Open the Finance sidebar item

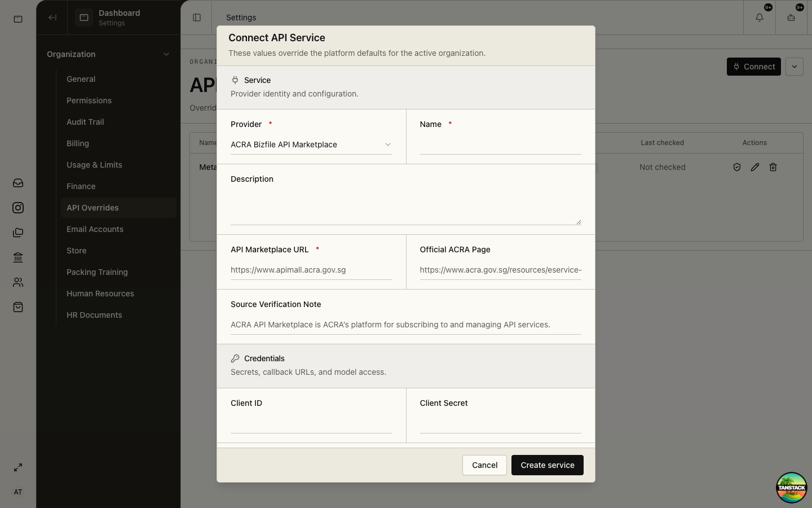pos(118,186)
